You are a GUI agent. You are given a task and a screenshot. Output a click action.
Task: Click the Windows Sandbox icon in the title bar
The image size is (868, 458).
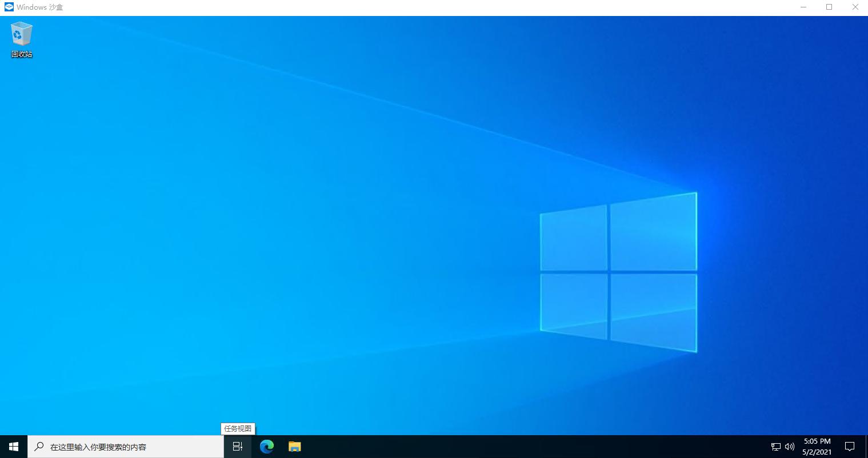[8, 7]
